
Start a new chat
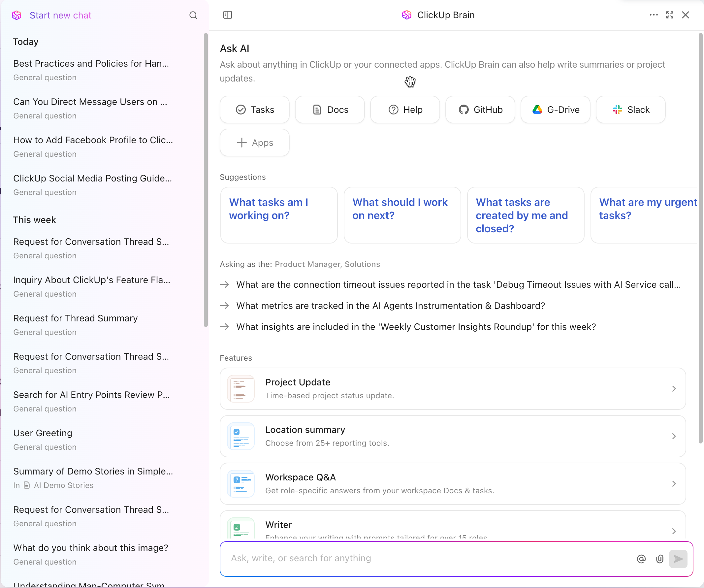[x=60, y=15]
